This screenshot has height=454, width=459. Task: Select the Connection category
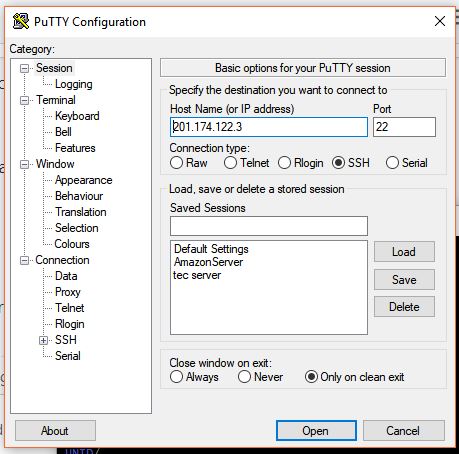click(62, 260)
